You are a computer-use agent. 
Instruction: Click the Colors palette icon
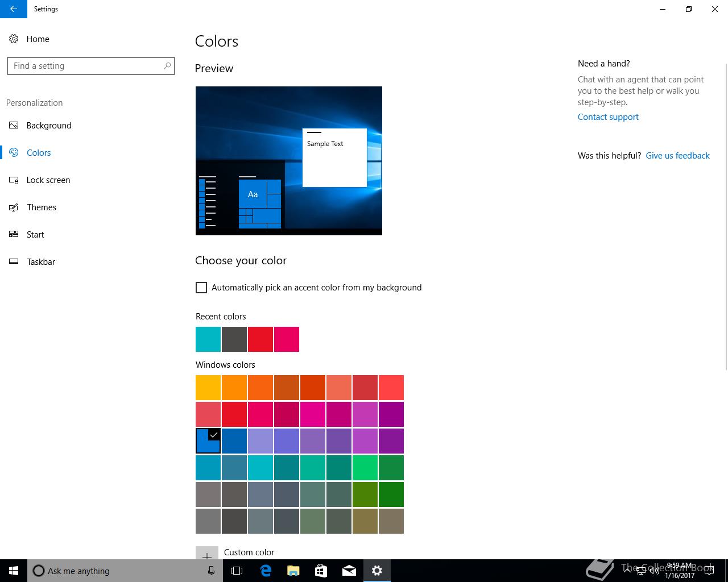14,152
